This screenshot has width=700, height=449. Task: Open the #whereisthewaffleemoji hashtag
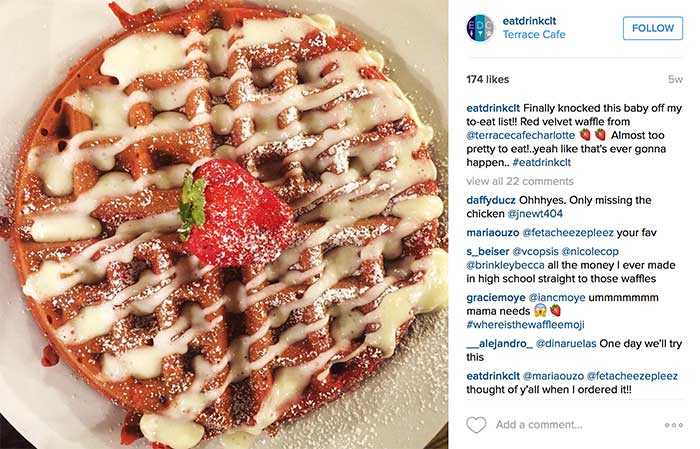(525, 324)
